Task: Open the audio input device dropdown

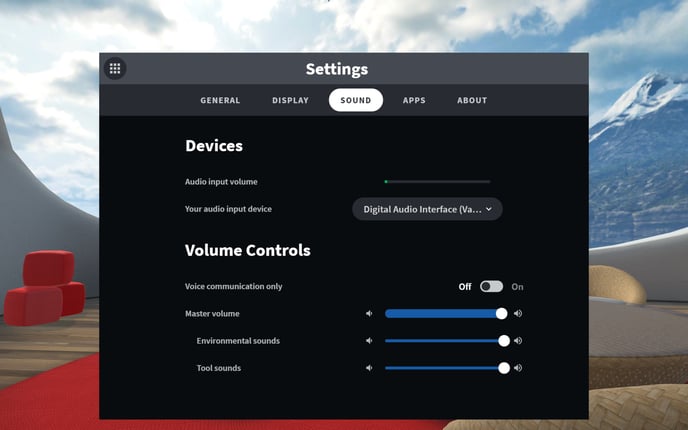Action: point(427,209)
